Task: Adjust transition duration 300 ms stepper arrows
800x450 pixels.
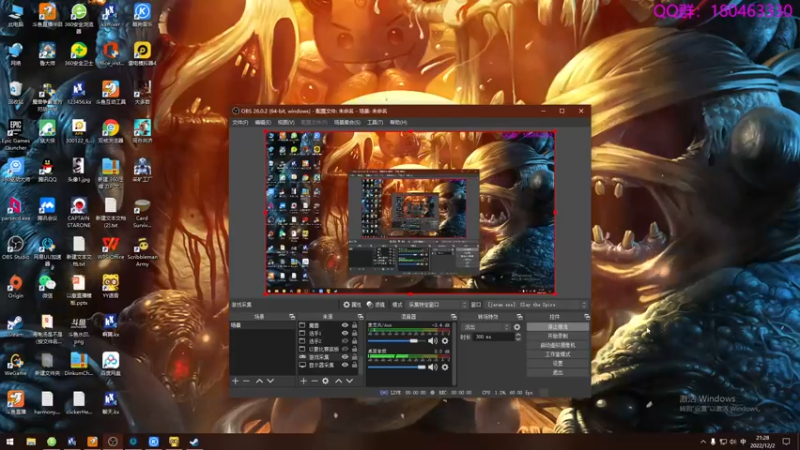Action: click(518, 337)
